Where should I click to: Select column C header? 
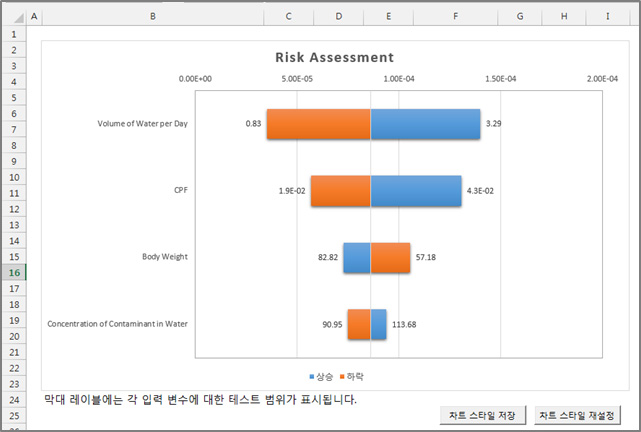tap(289, 16)
